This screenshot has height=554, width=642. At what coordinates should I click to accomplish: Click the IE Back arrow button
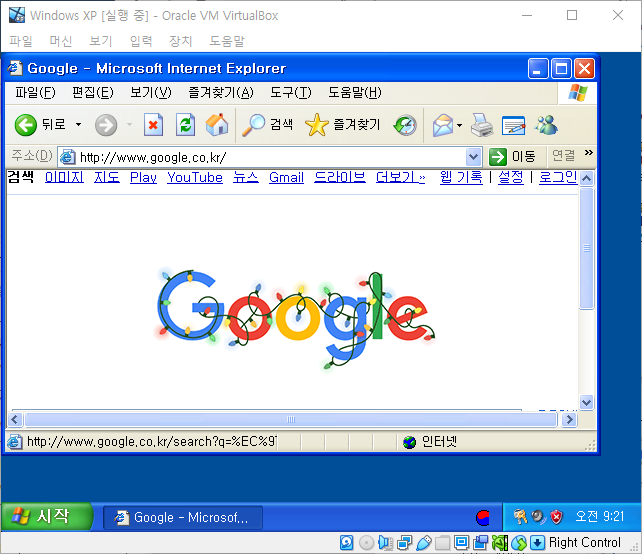click(x=25, y=125)
